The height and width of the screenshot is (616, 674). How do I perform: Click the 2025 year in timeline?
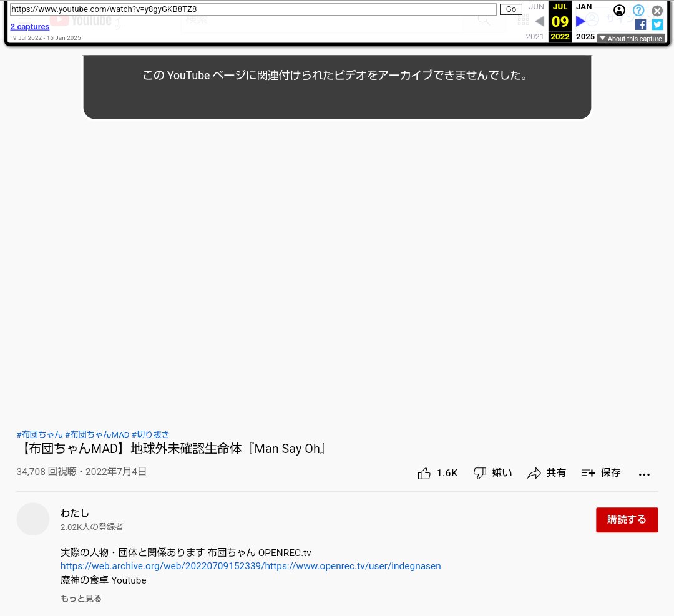[585, 37]
